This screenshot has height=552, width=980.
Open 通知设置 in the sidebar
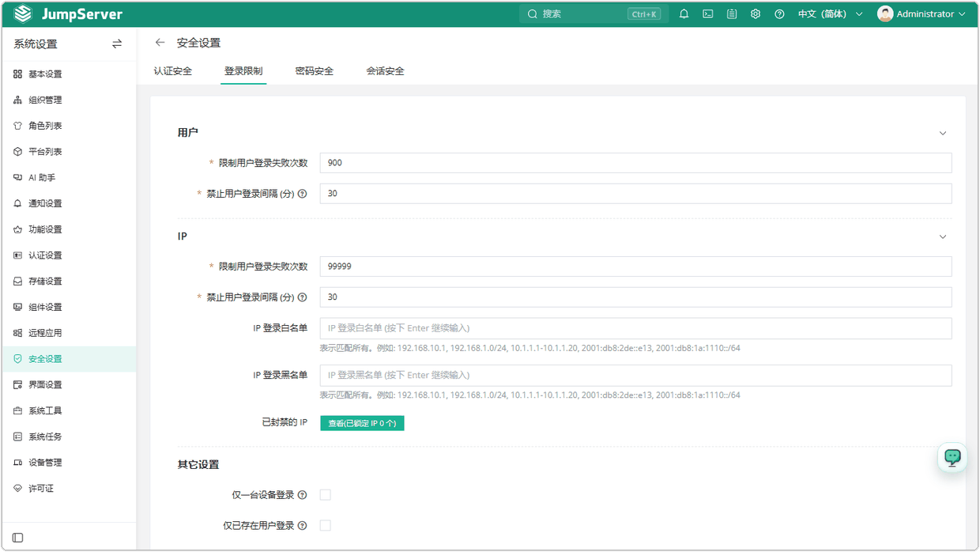click(x=68, y=204)
